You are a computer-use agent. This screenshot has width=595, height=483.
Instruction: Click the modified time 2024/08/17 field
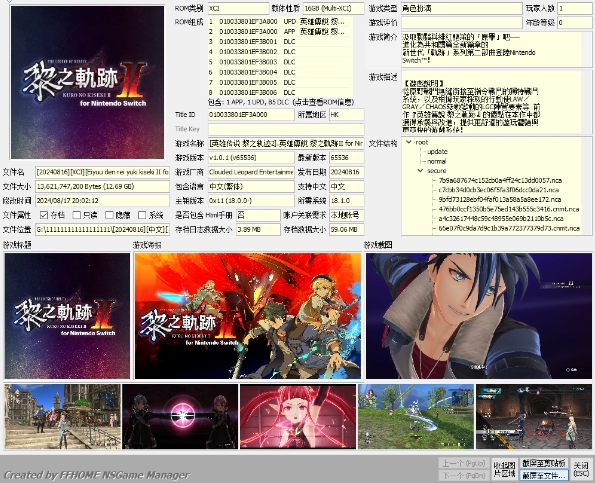pyautogui.click(x=102, y=200)
